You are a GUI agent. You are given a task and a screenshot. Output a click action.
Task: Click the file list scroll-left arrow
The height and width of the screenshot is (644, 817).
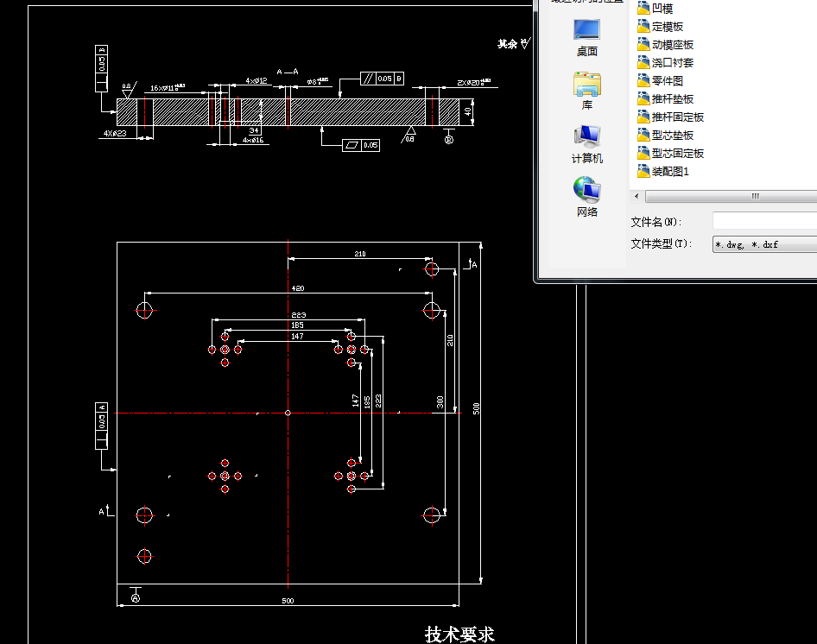point(636,197)
